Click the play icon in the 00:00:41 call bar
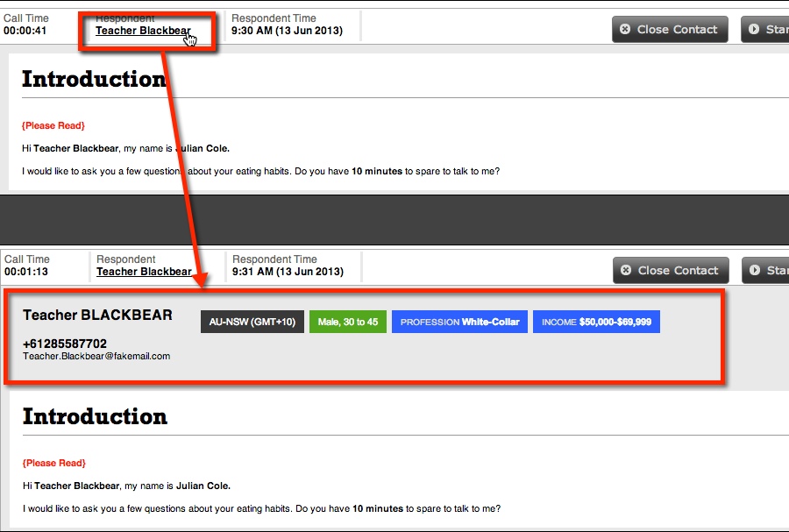Screen dimensions: 789x532 [x=754, y=29]
